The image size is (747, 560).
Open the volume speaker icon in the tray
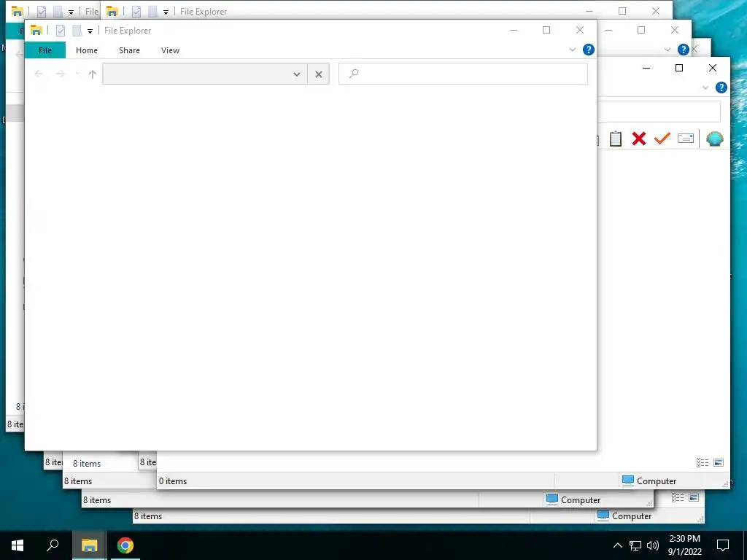click(x=653, y=545)
